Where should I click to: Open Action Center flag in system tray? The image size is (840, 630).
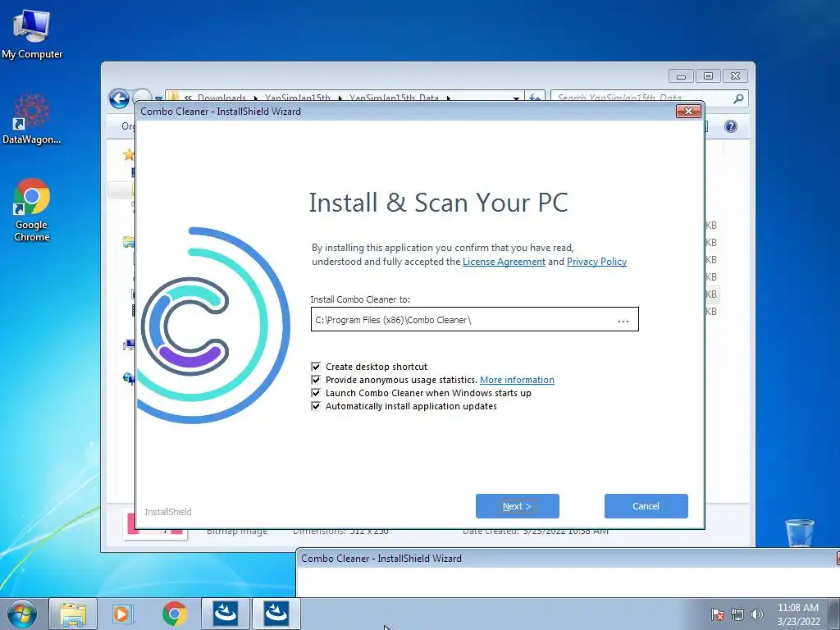[x=718, y=614]
